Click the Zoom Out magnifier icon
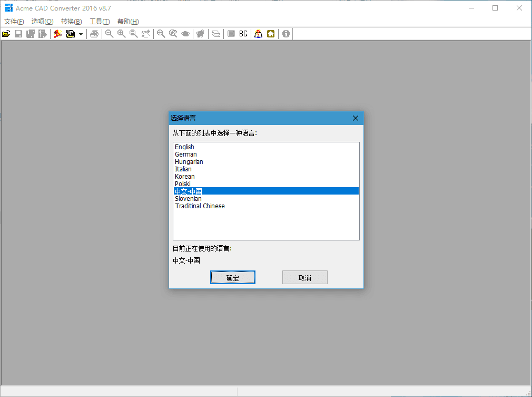532x397 pixels. (109, 34)
